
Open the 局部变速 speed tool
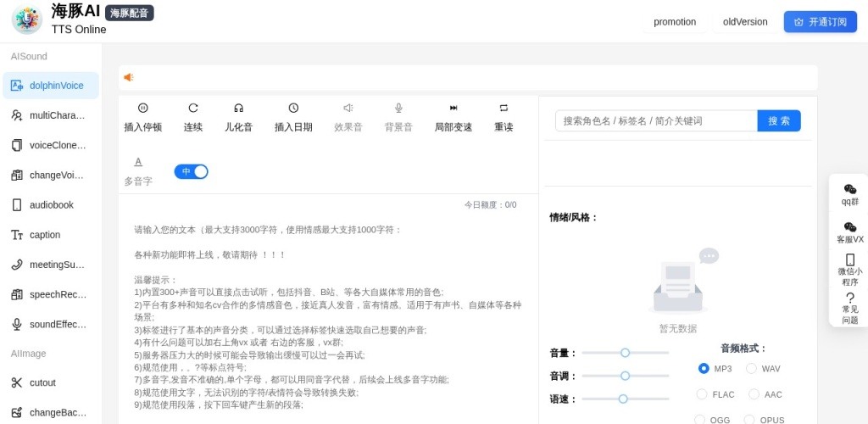point(453,109)
